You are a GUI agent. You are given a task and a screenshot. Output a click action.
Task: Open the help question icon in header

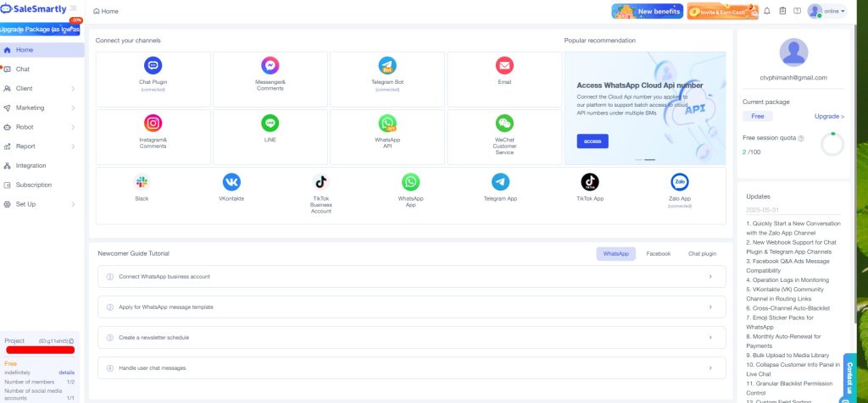[797, 10]
